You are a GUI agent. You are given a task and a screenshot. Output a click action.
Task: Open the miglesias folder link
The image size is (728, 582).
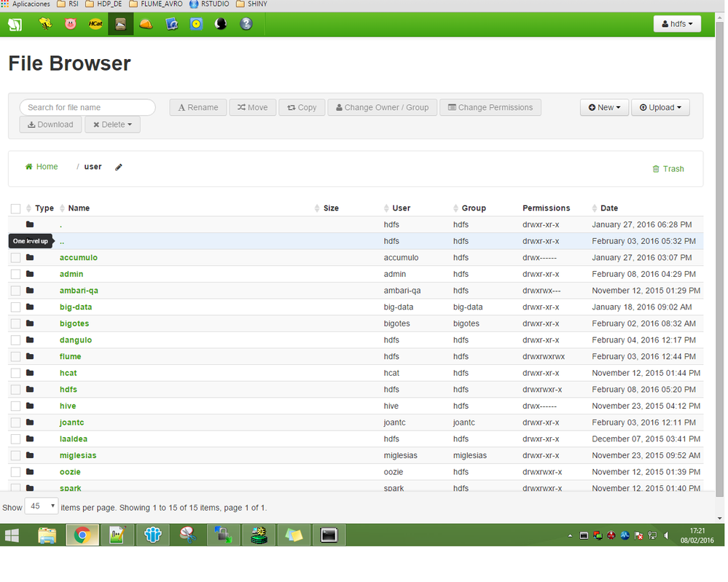(x=78, y=456)
